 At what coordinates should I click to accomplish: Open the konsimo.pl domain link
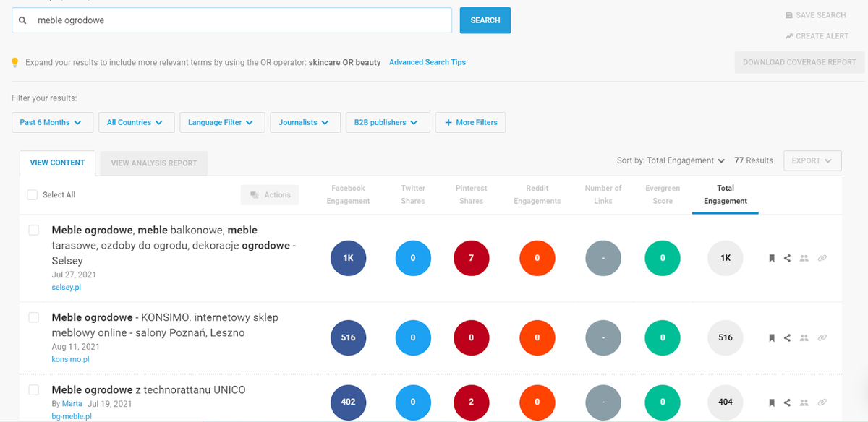[x=70, y=359]
